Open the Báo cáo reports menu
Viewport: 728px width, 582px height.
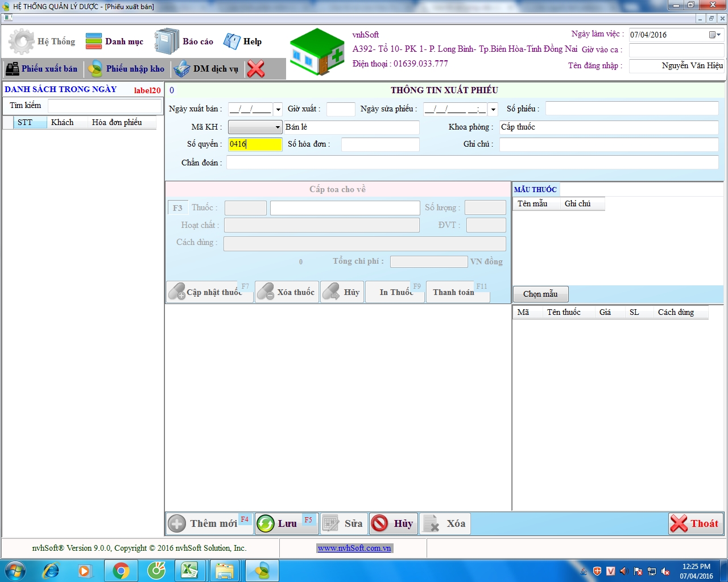(184, 41)
